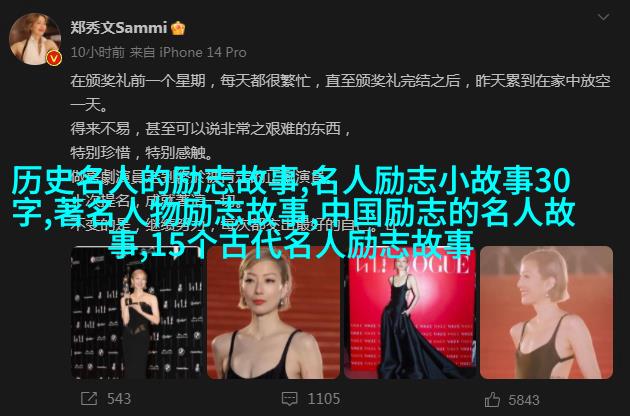Click the 10小时前 timestamp
Screen dimensions: 630x416
tap(98, 52)
